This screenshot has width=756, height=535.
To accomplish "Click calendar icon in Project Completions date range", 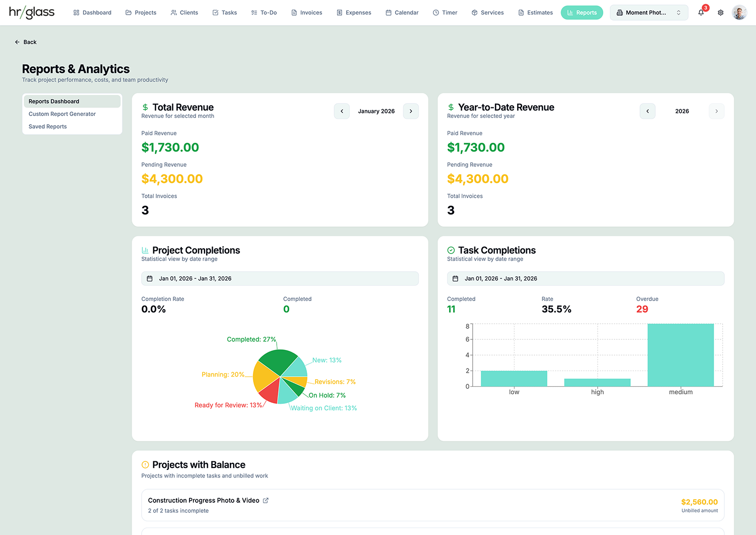I will coord(150,278).
